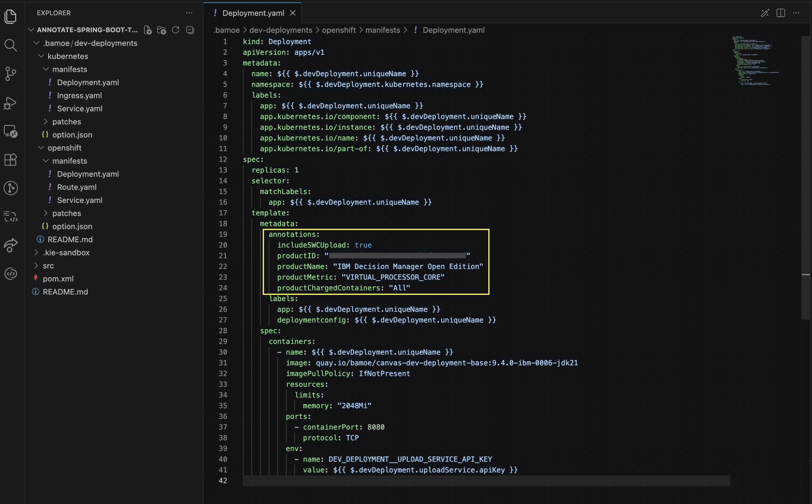This screenshot has height=504, width=812.
Task: Collapse the kubernetes folder
Action: tap(41, 56)
